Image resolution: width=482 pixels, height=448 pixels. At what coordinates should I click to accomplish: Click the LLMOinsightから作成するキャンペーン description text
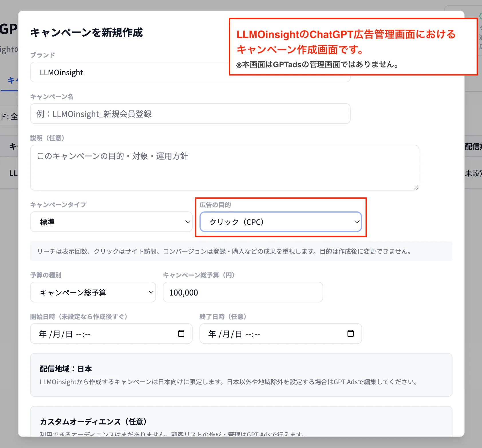tap(229, 382)
